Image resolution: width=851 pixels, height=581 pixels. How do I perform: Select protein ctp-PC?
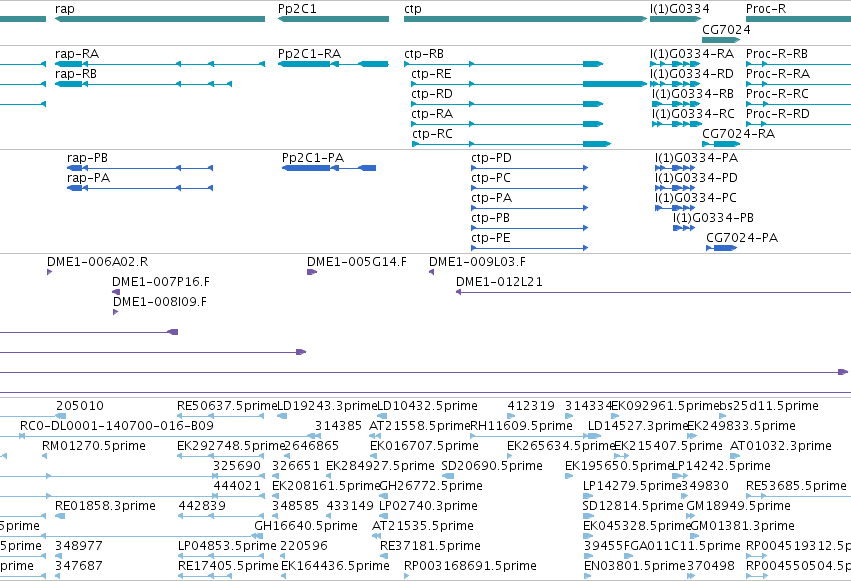click(491, 178)
